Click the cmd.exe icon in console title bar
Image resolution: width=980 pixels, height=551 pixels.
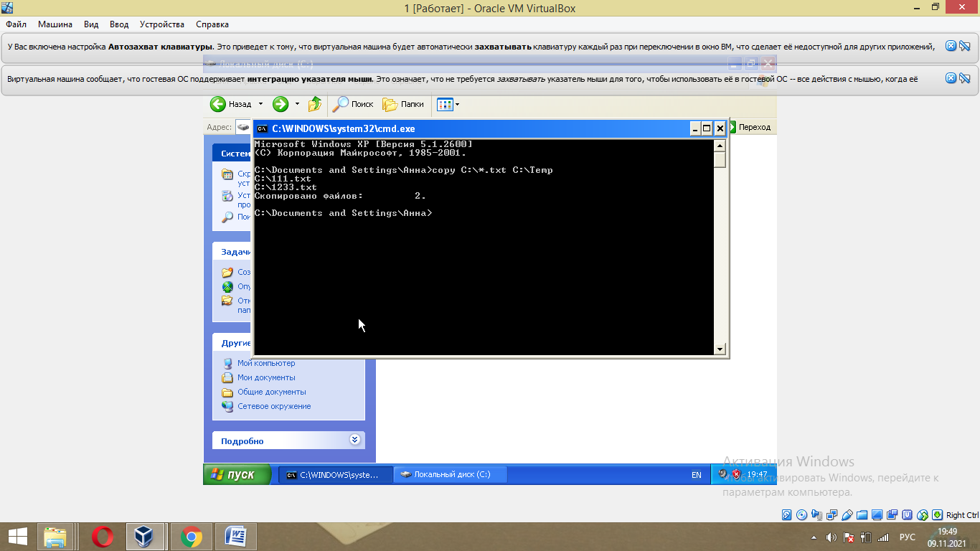click(x=263, y=129)
